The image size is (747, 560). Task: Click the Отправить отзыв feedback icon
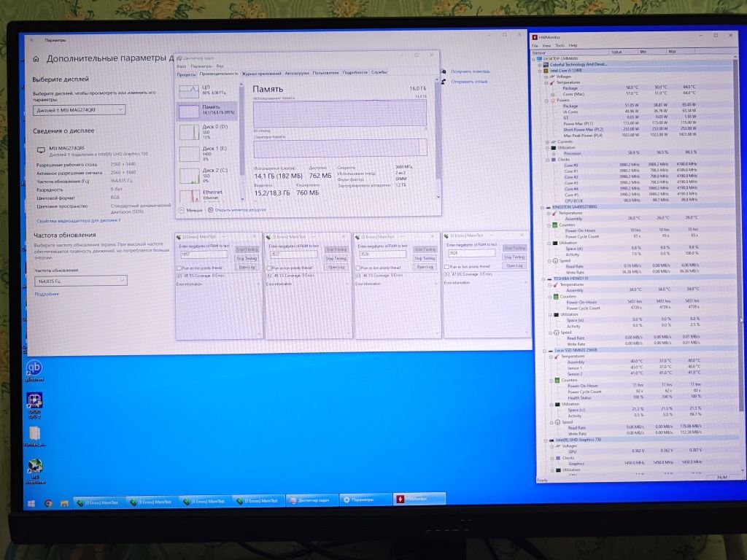coord(444,82)
